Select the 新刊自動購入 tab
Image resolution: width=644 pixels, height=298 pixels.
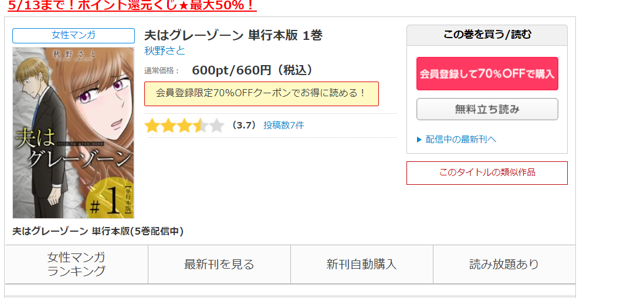(362, 265)
